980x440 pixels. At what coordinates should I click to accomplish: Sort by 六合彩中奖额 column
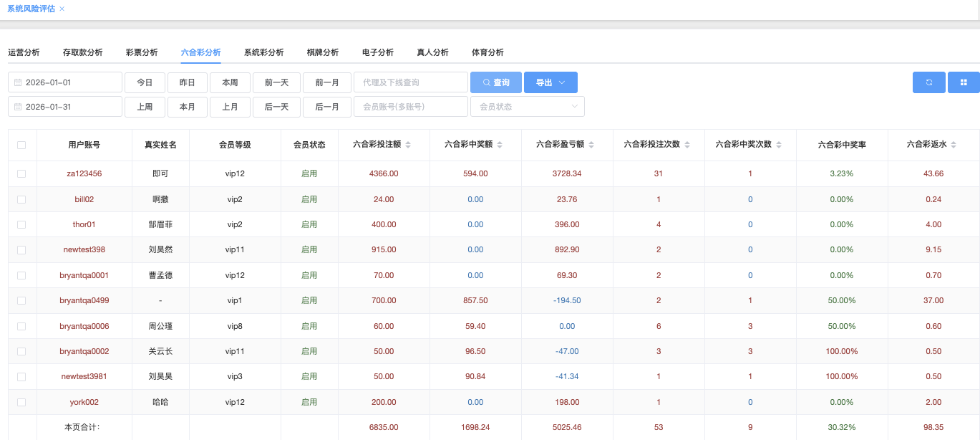(x=500, y=145)
